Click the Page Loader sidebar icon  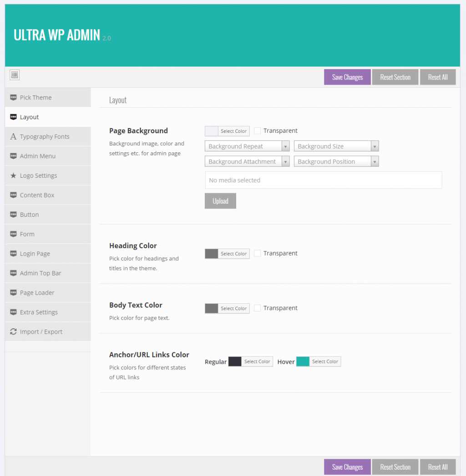12,292
